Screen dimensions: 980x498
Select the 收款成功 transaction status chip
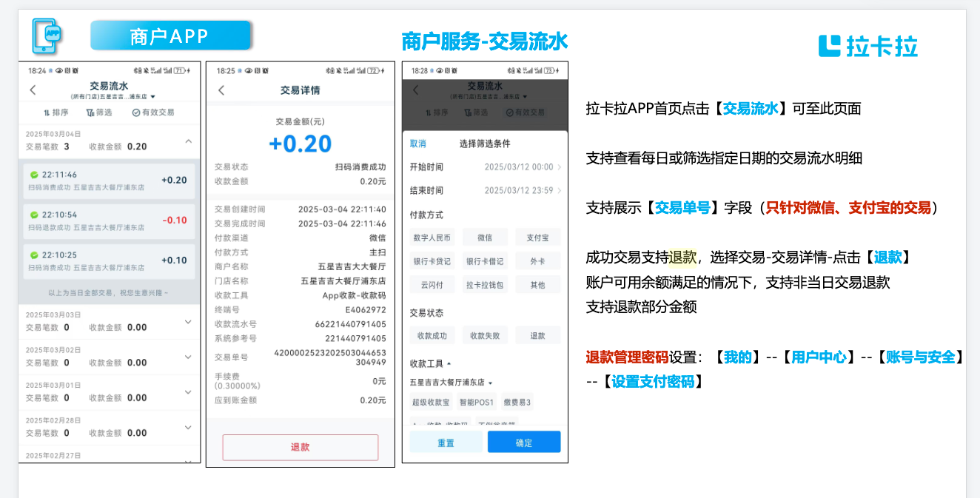tap(432, 335)
